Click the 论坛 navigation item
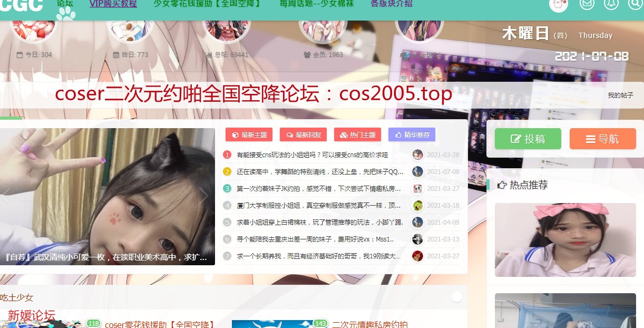The image size is (644, 328). pos(65,4)
